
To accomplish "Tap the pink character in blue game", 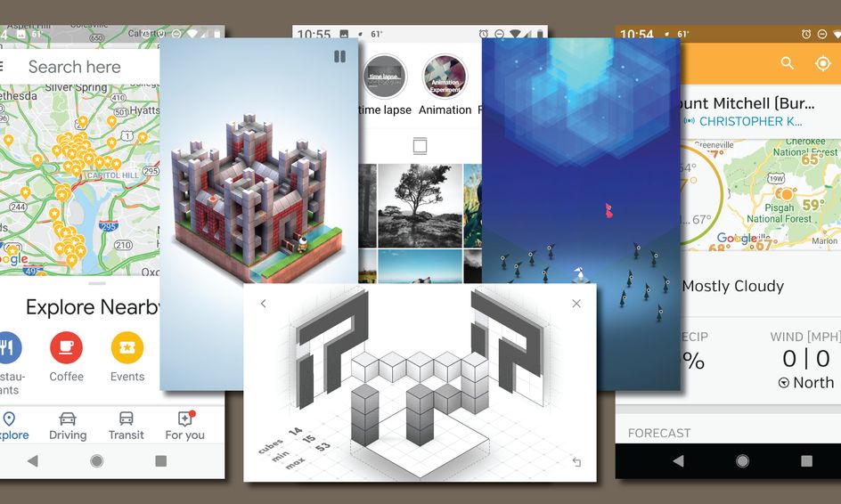I will tap(608, 210).
